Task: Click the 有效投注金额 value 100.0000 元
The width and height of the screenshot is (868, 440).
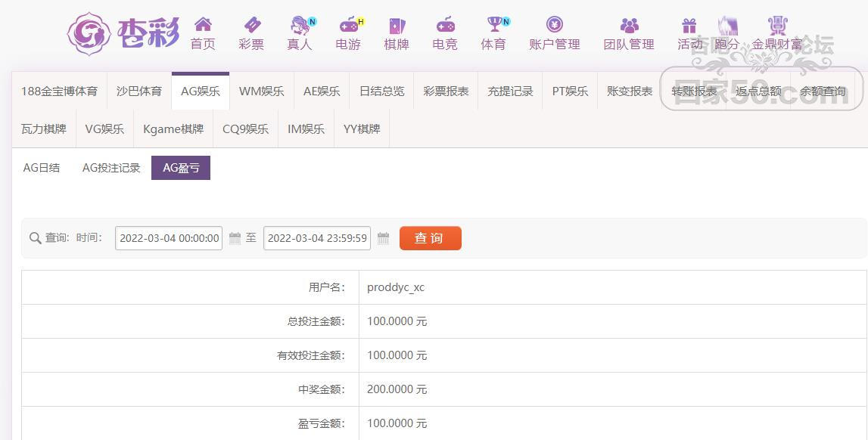Action: (x=397, y=355)
